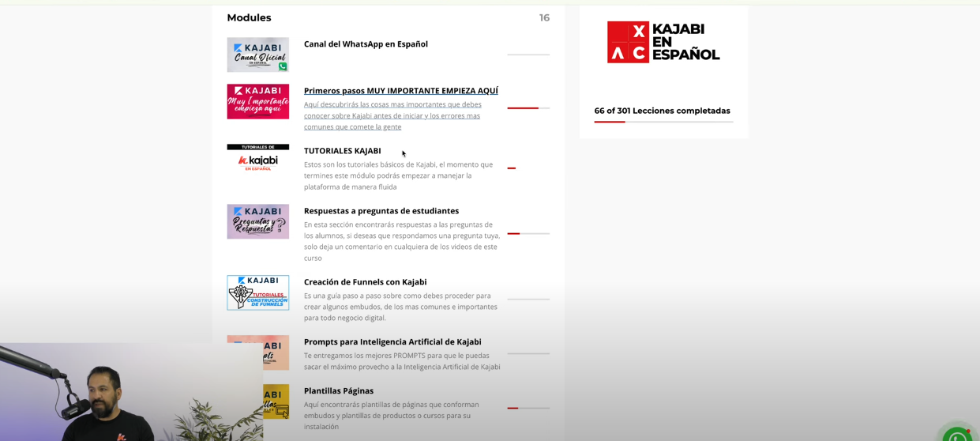Open Primeros pasos module thumbnail
The image size is (980, 441).
pos(258,101)
